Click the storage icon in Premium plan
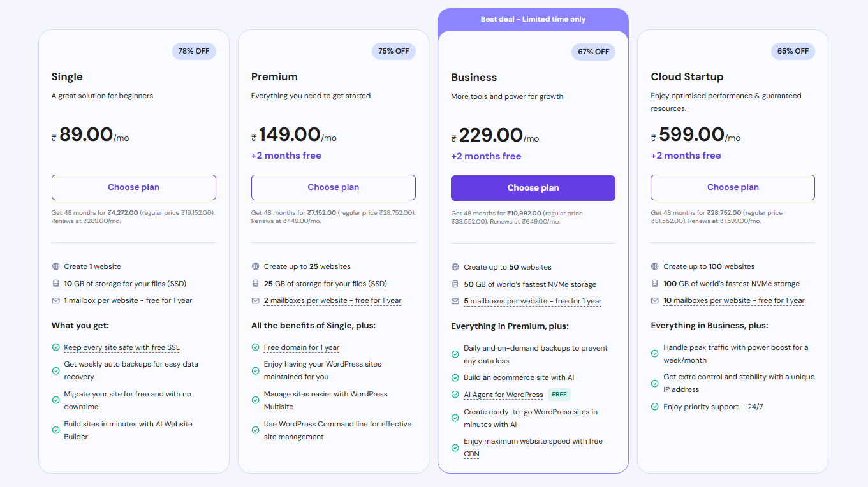The image size is (868, 487). (256, 284)
